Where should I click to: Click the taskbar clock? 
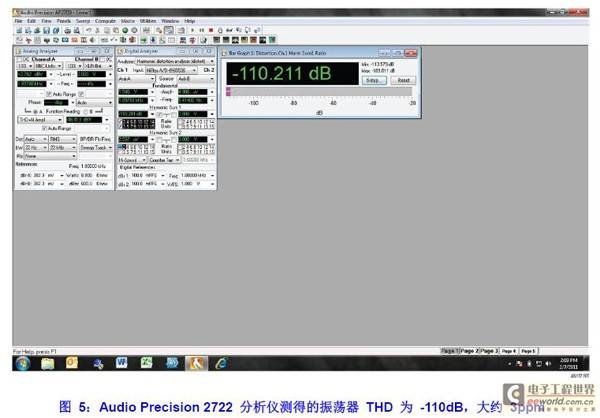[x=568, y=363]
